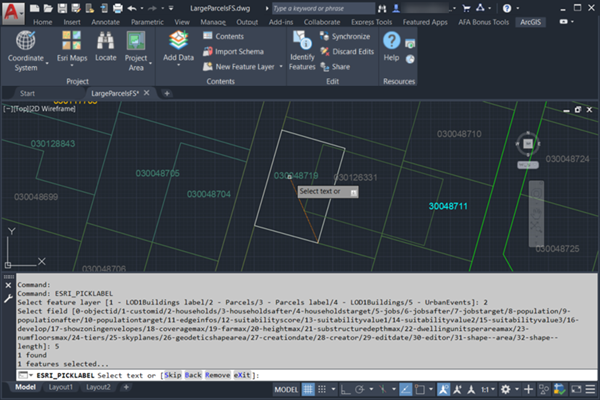This screenshot has height=400, width=600.
Task: Toggle MODEL space button in status bar
Action: pyautogui.click(x=288, y=387)
